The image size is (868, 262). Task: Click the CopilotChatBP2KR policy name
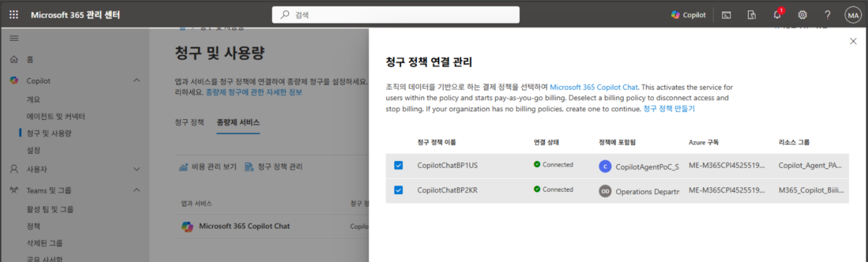(447, 190)
